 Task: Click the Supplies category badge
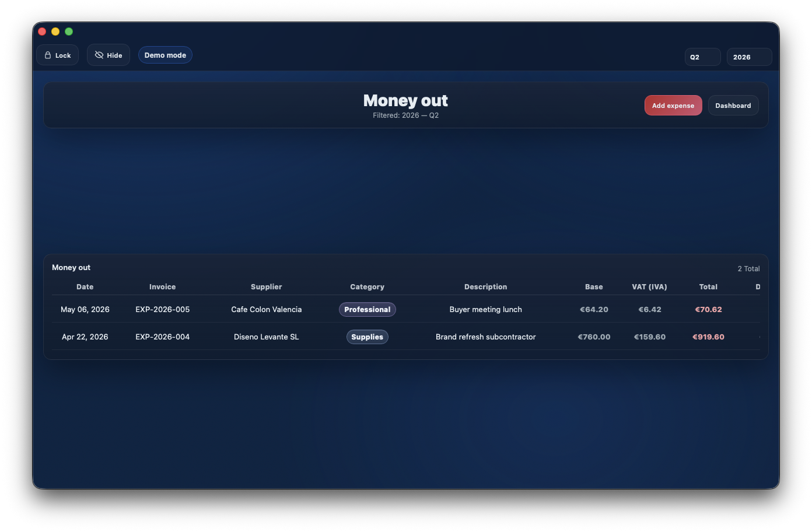pyautogui.click(x=367, y=337)
